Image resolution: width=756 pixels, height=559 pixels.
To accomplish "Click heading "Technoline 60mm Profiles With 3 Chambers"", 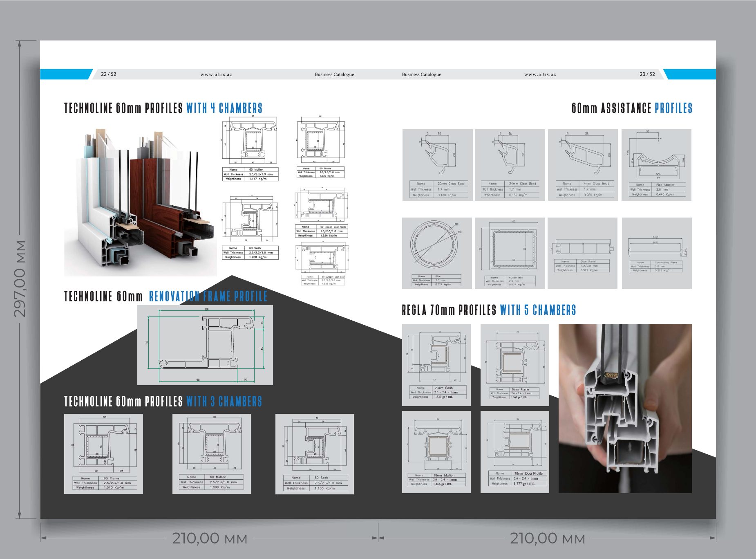I will pyautogui.click(x=163, y=401).
